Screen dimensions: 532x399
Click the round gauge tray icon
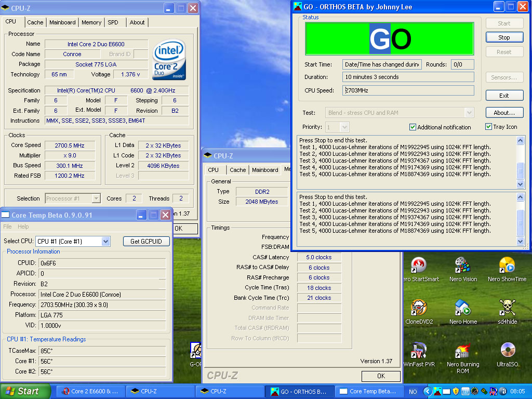pos(475,391)
